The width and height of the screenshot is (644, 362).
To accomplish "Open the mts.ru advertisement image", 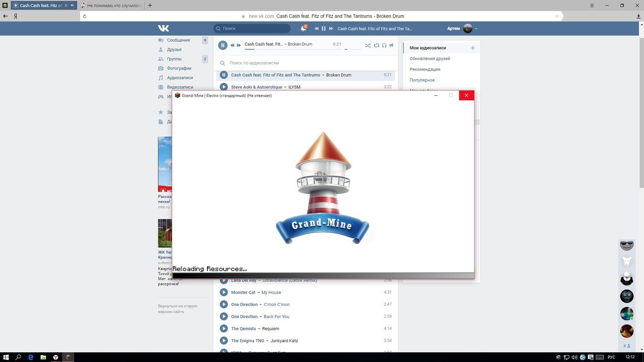I will pyautogui.click(x=165, y=164).
